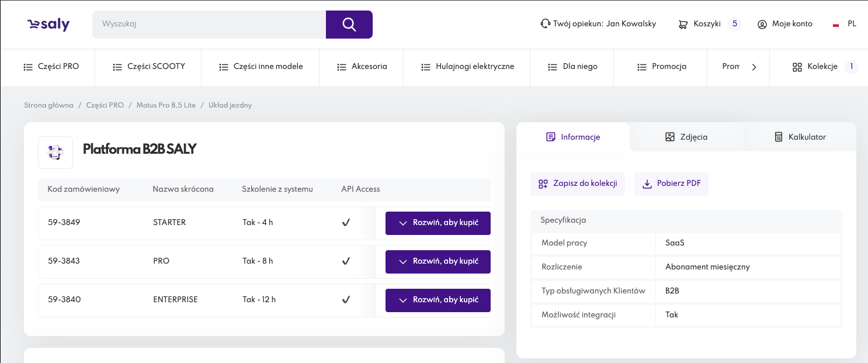Expand the ENTERPRISE row to buy
Screen dimensions: 868x363
[438, 300]
